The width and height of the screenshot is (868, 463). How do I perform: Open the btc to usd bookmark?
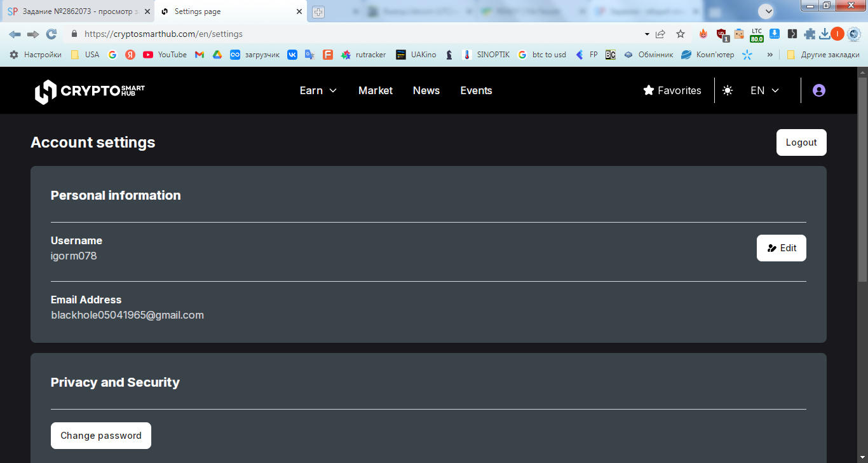tap(542, 55)
